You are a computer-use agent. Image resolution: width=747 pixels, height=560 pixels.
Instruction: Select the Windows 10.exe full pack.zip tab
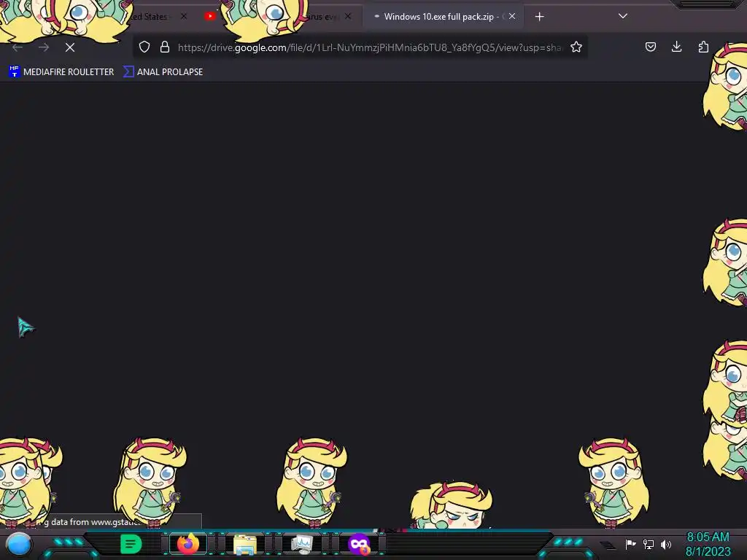coord(444,17)
